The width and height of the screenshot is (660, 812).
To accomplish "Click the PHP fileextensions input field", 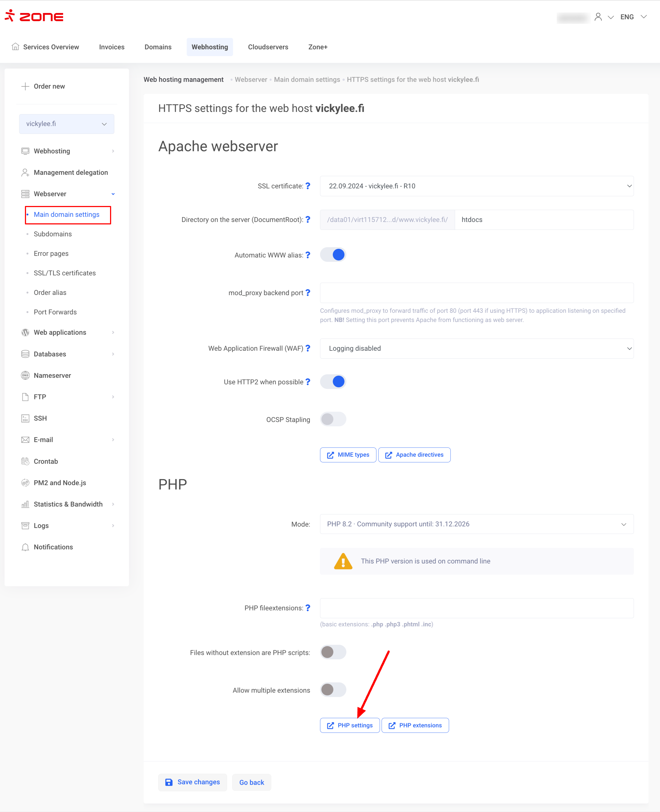I will click(x=477, y=608).
